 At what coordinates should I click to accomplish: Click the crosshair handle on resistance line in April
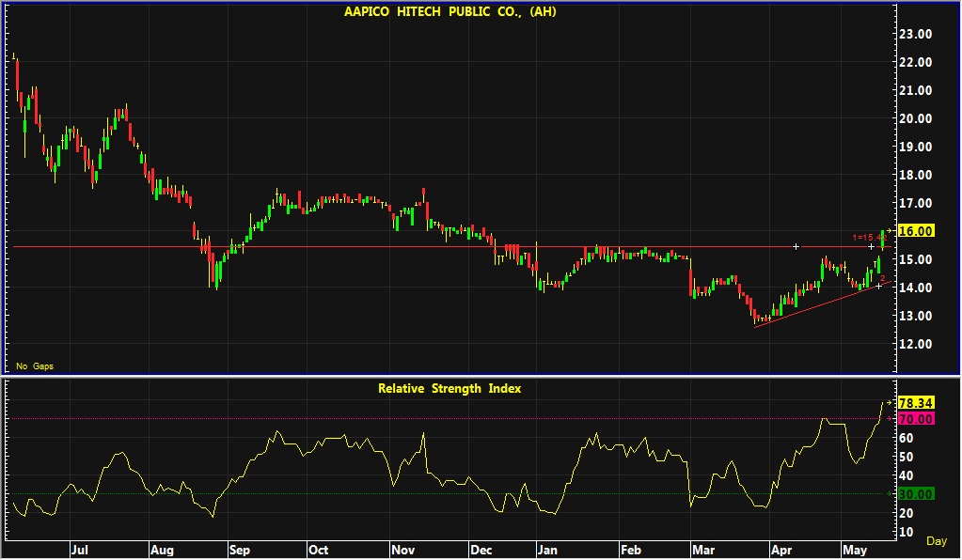[x=796, y=247]
